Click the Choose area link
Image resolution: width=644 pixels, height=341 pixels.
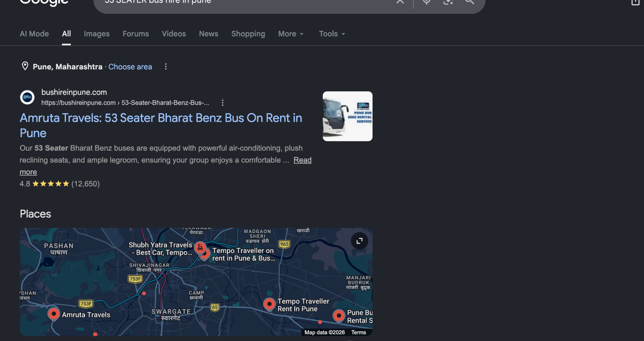click(x=130, y=67)
